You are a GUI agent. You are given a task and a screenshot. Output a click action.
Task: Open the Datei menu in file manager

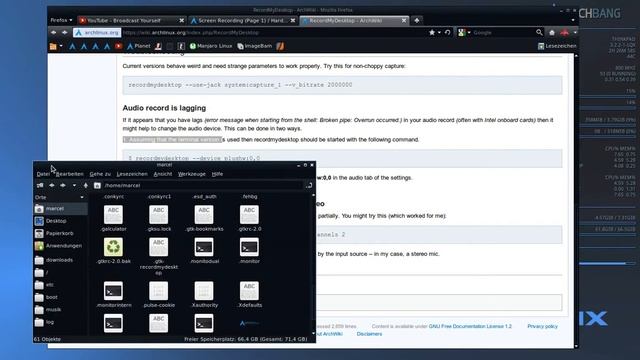tap(43, 174)
